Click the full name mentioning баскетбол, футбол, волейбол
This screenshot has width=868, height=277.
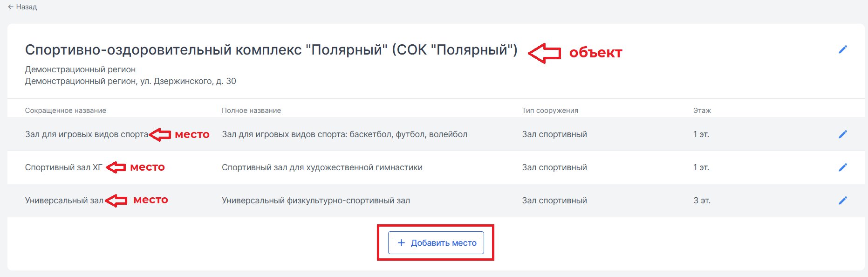[x=344, y=134]
